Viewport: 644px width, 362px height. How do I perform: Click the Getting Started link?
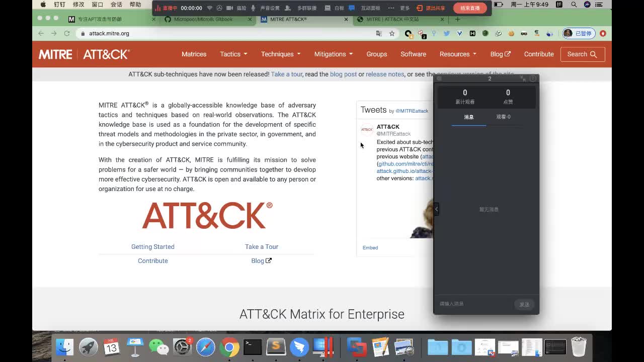point(153,247)
